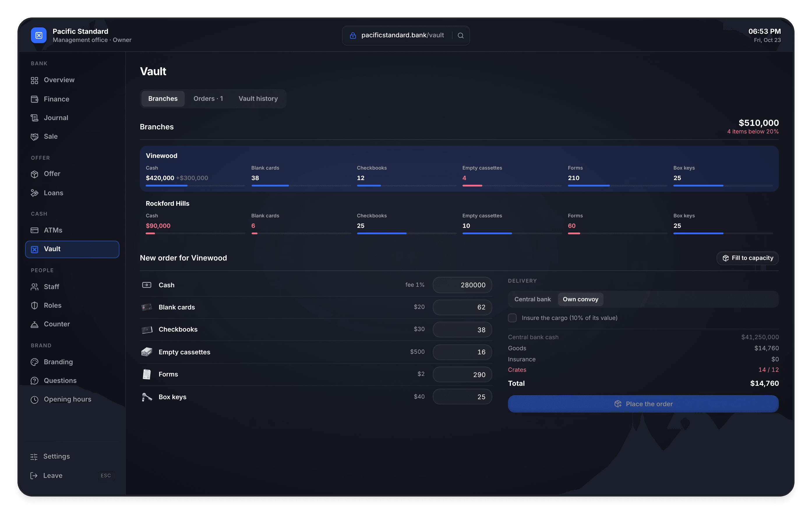This screenshot has height=514, width=812.
Task: Open the Sale section
Action: click(72, 136)
